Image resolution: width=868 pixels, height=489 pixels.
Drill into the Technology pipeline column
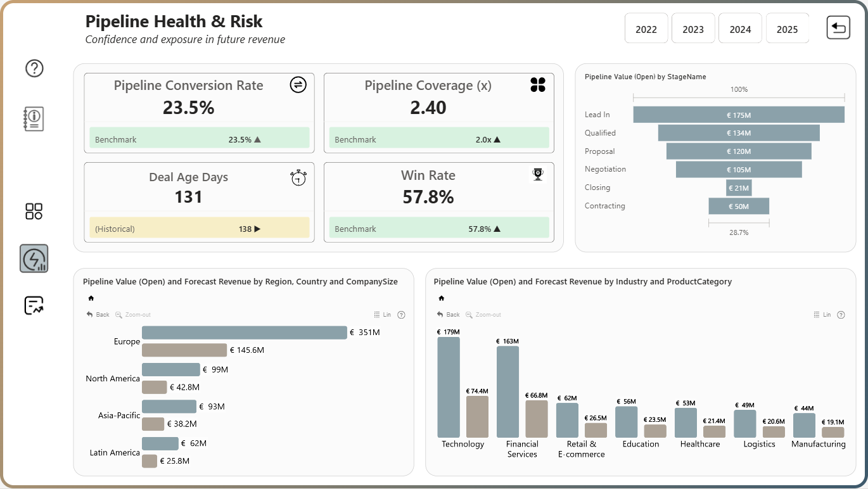(449, 387)
